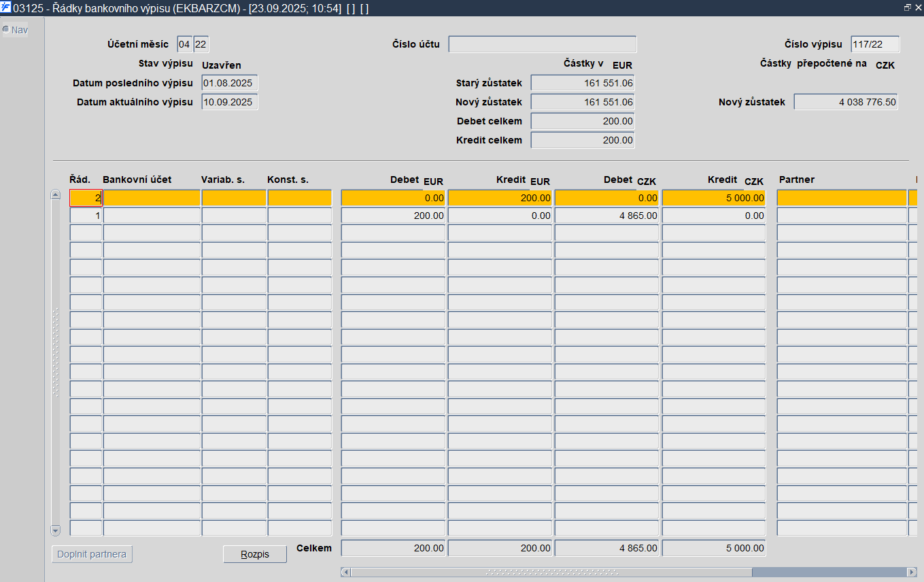924x582 pixels.
Task: Click the Doplnit partnera button
Action: point(92,554)
